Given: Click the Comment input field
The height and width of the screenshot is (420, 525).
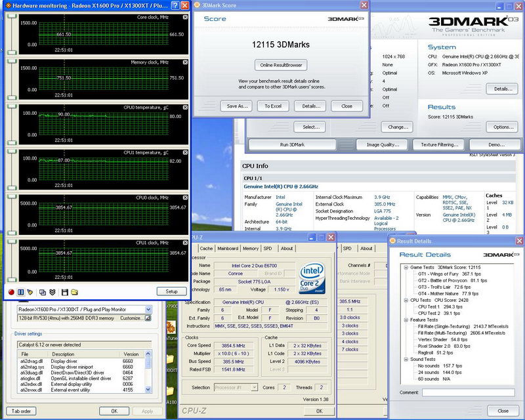Looking at the screenshot, I should pyautogui.click(x=468, y=392).
